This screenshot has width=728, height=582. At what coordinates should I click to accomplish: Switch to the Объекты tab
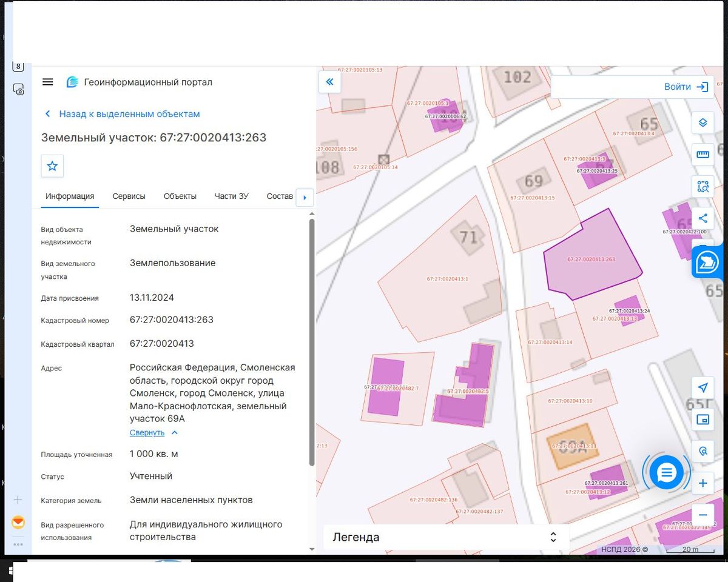[x=180, y=196]
